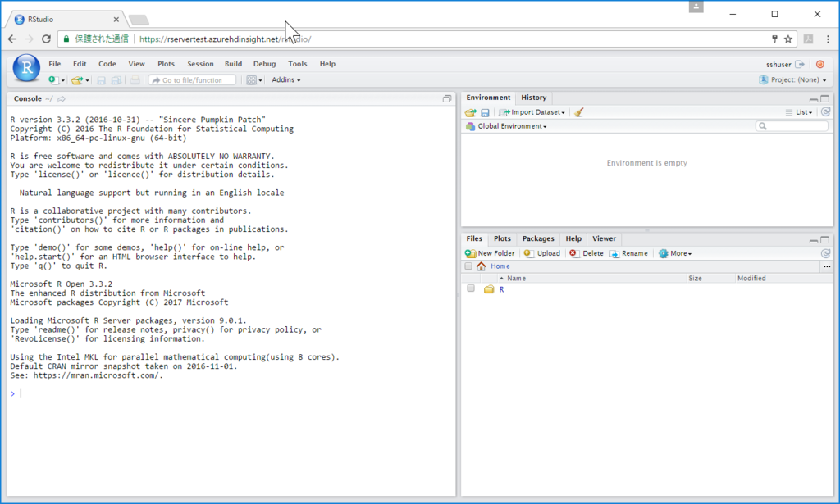Maximize the Console pane
This screenshot has height=504, width=840.
tap(447, 99)
